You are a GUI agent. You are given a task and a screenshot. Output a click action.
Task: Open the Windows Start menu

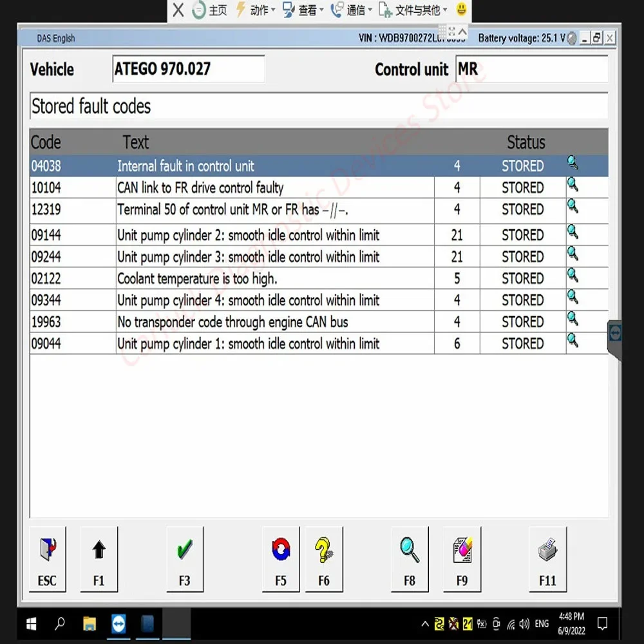(31, 624)
